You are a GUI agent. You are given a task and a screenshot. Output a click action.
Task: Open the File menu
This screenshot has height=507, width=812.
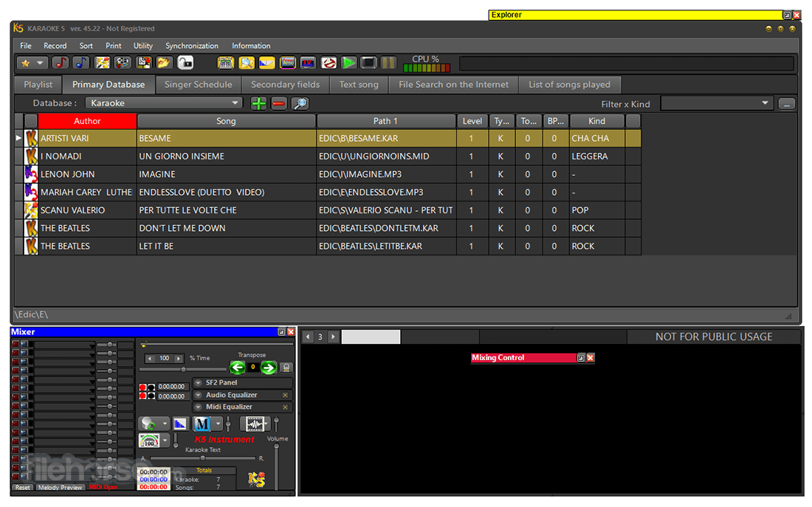26,46
